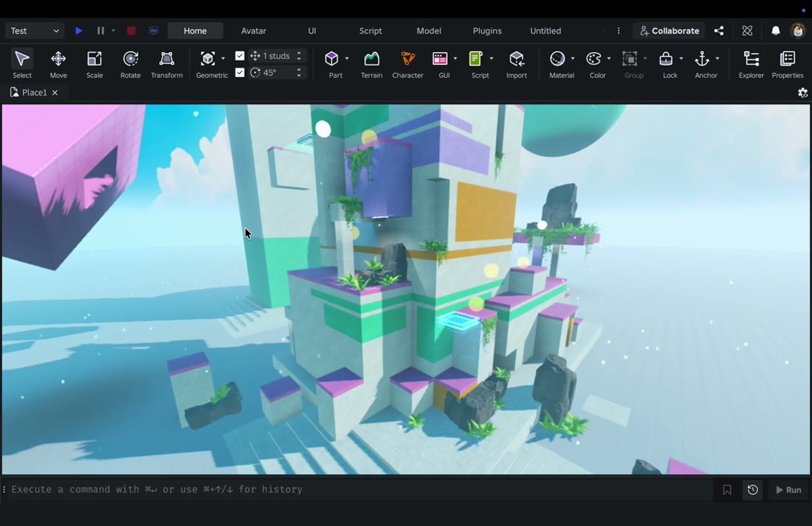Expand the GUI dropdown arrow
The width and height of the screenshot is (812, 526).
click(455, 59)
